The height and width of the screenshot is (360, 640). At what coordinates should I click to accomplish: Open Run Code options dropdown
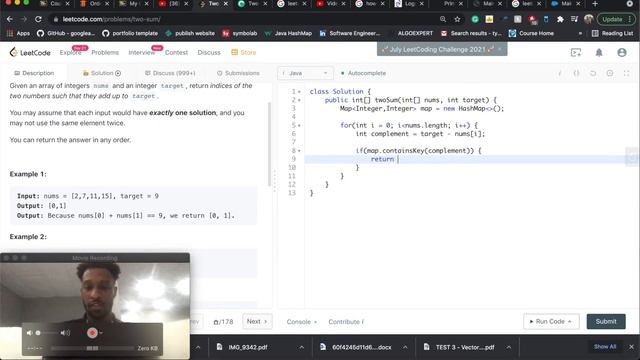pos(570,322)
